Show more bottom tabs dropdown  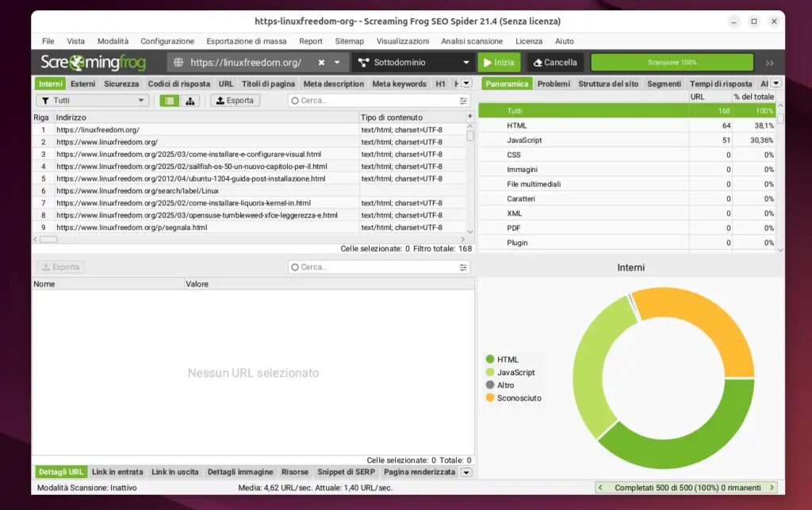coord(466,472)
